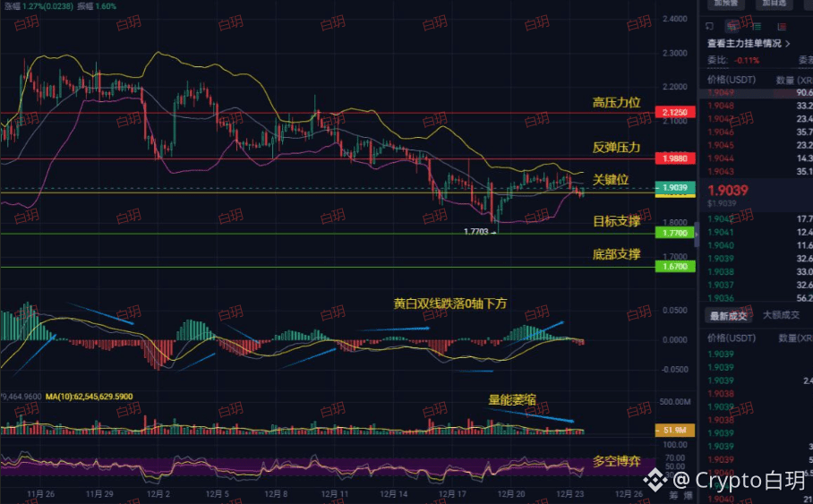Switch to the 大额成交 tab

coord(781,315)
